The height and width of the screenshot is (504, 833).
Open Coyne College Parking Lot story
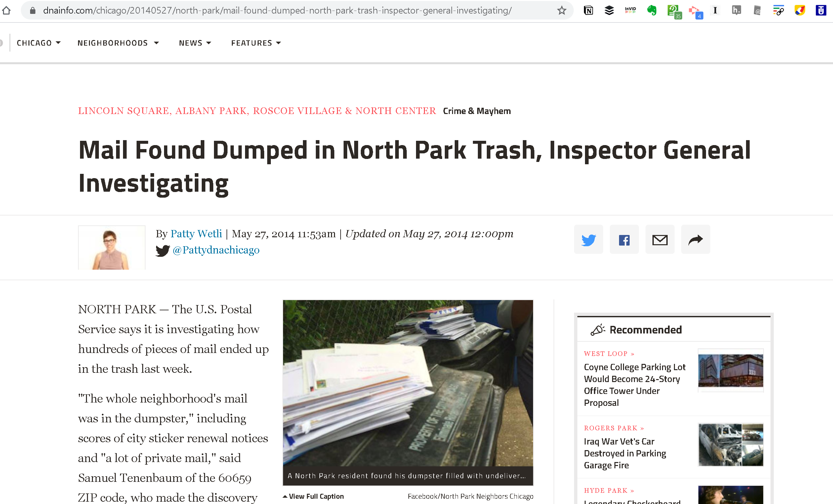pos(635,385)
